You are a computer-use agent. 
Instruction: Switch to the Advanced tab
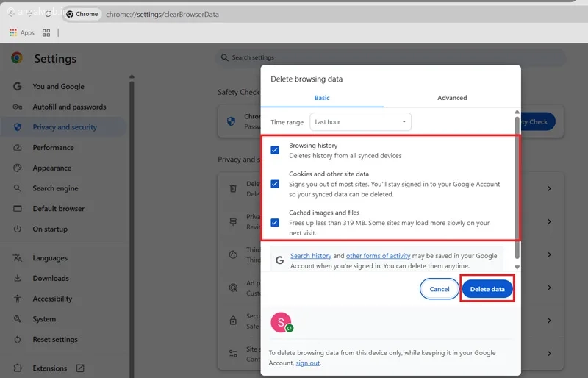coord(452,98)
